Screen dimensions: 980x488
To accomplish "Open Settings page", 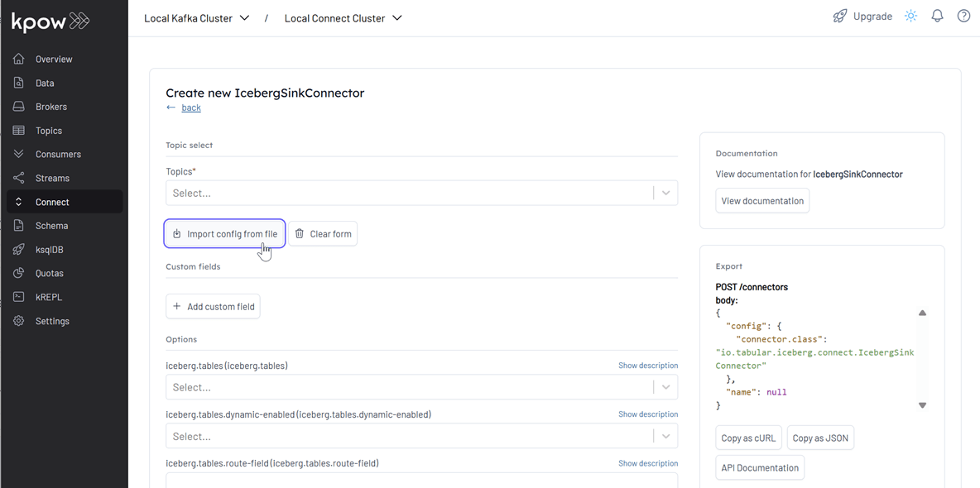I will pos(52,321).
